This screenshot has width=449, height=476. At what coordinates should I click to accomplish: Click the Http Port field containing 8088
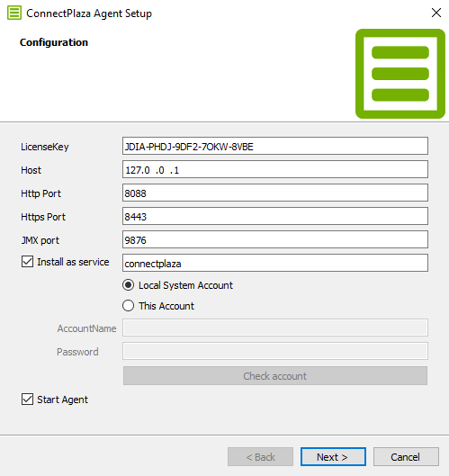point(275,193)
